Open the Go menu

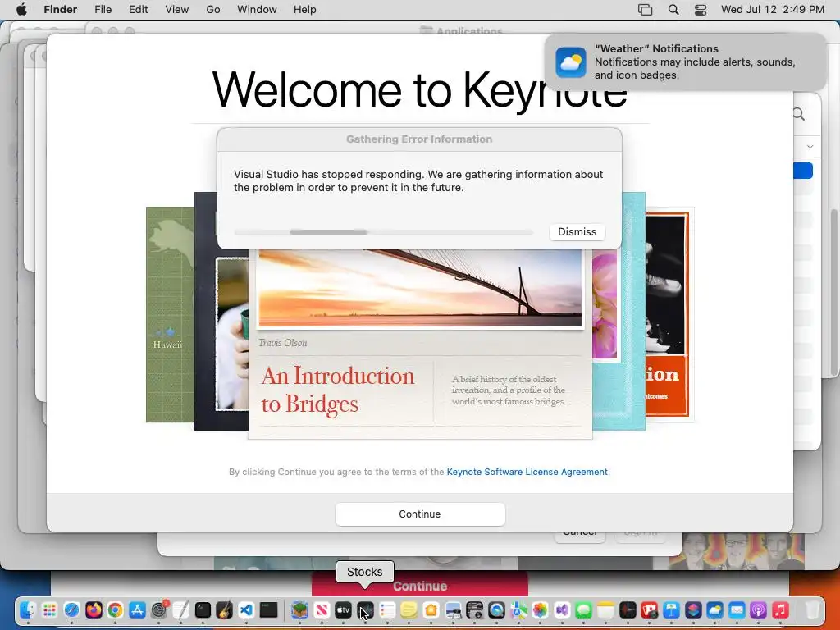[213, 10]
